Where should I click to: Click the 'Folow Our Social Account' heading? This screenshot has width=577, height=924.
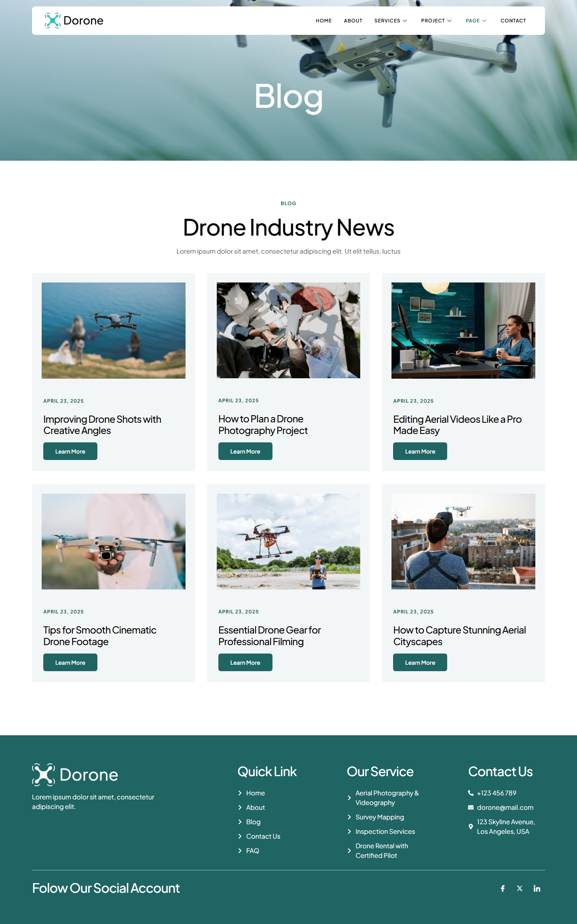click(106, 888)
